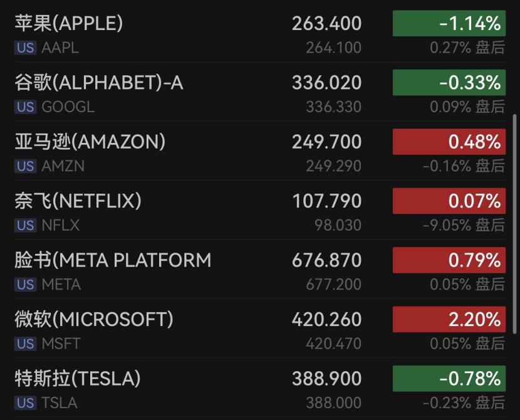This screenshot has width=520, height=420.
Task: Select the 奈飞(NETFLIX) stock entry
Action: (78, 201)
